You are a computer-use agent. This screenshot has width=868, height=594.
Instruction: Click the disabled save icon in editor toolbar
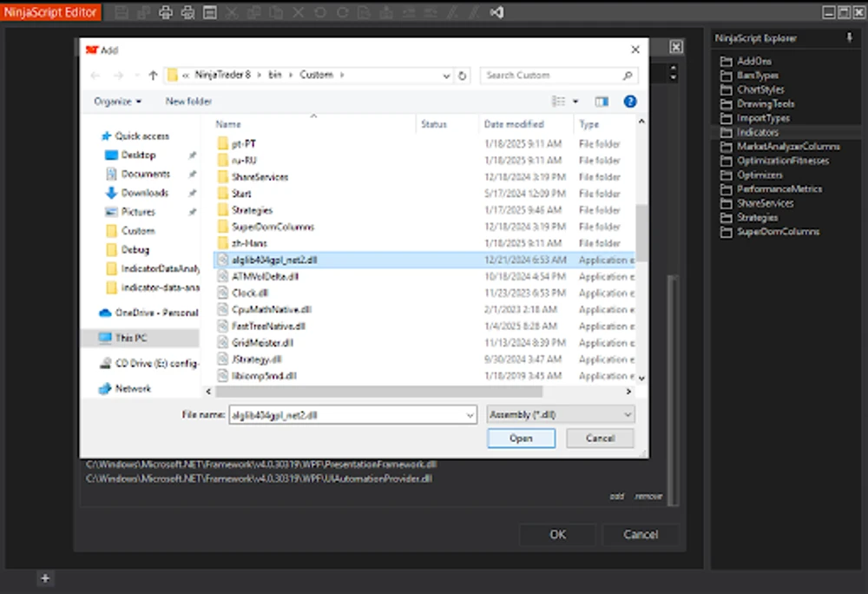point(122,12)
